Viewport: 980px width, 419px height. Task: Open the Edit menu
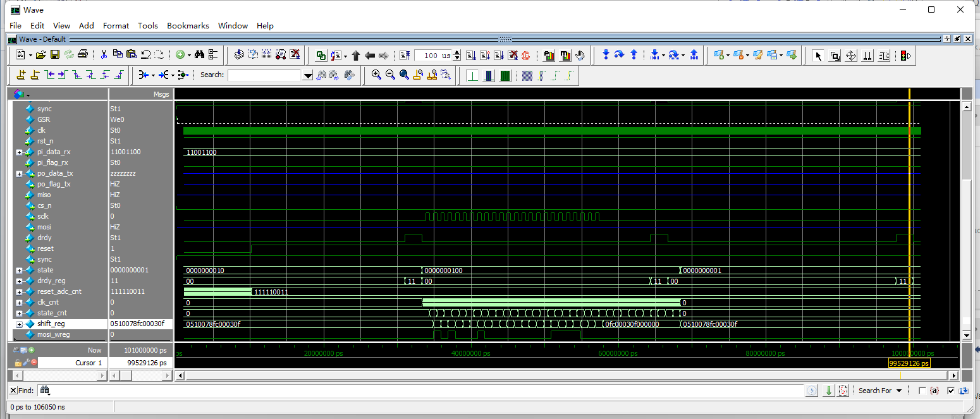tap(37, 25)
